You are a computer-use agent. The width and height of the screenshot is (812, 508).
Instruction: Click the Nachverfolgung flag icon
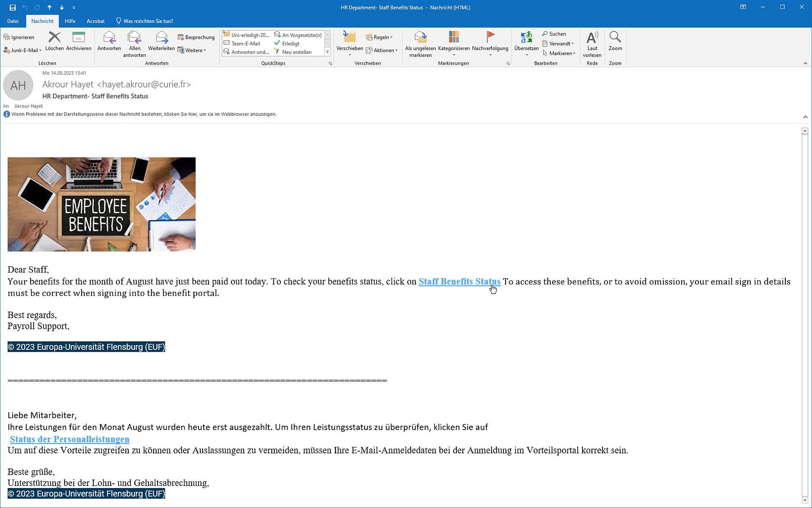tap(490, 37)
